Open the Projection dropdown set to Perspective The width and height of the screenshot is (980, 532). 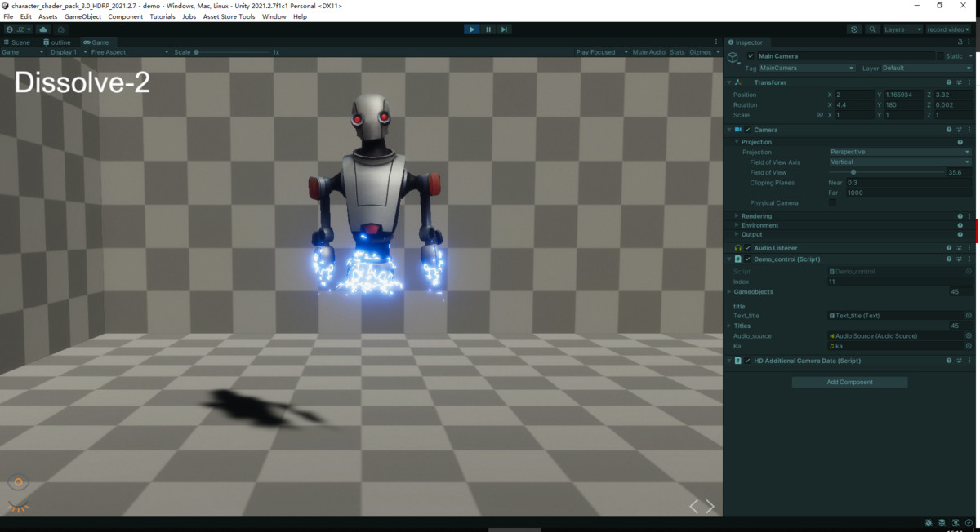tap(898, 151)
